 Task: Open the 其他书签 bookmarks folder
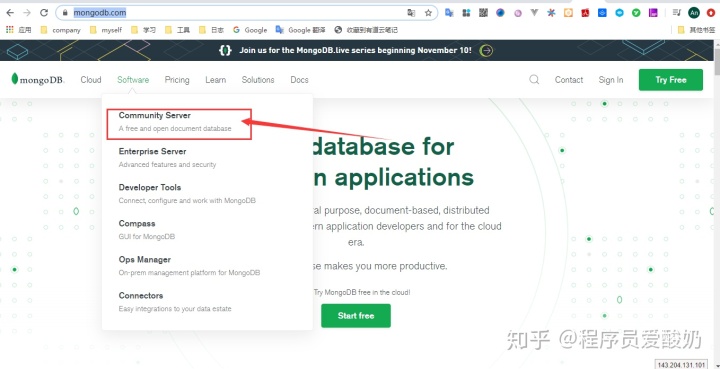pyautogui.click(x=697, y=30)
